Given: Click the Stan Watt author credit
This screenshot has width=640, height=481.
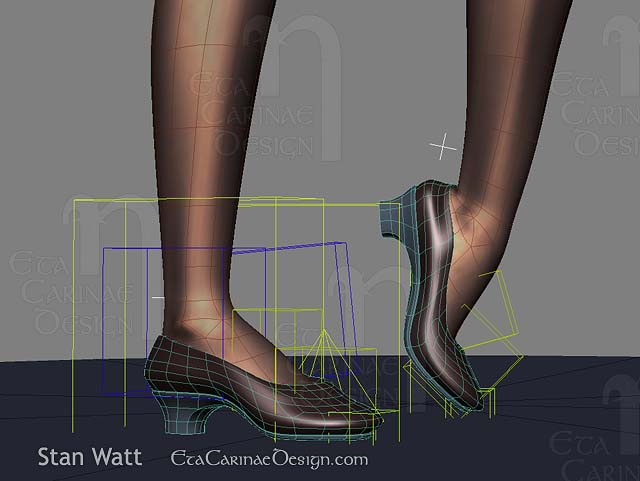Looking at the screenshot, I should [x=89, y=458].
